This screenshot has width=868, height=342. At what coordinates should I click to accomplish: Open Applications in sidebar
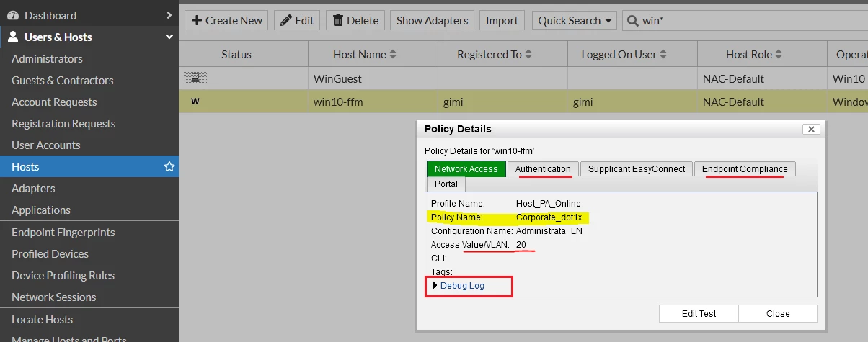point(41,210)
